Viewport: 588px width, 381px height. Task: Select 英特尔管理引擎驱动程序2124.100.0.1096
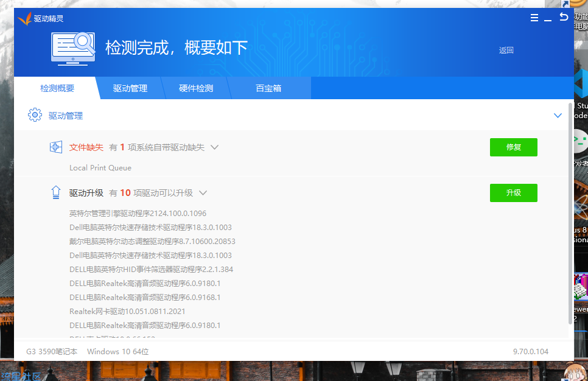(x=138, y=214)
